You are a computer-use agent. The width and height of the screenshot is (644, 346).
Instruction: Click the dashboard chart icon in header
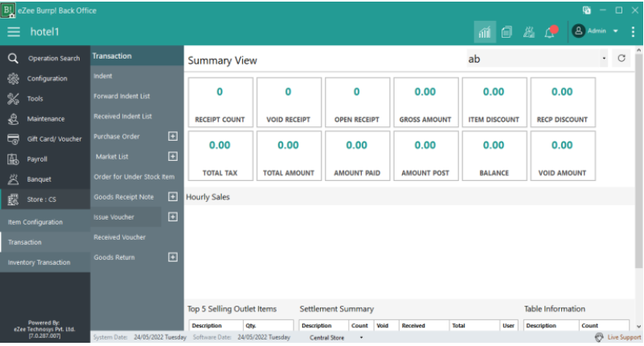(x=484, y=31)
